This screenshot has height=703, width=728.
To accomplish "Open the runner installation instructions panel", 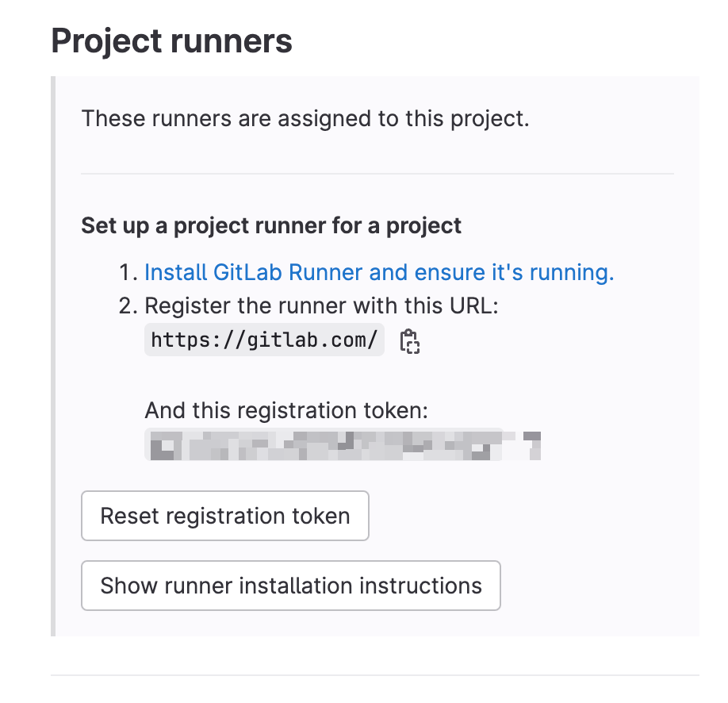I will coord(291,585).
